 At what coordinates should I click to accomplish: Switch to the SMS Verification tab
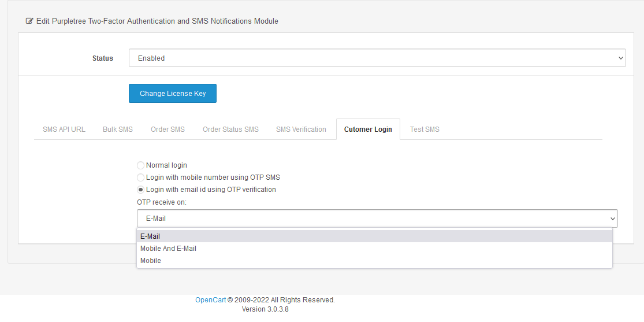(301, 129)
